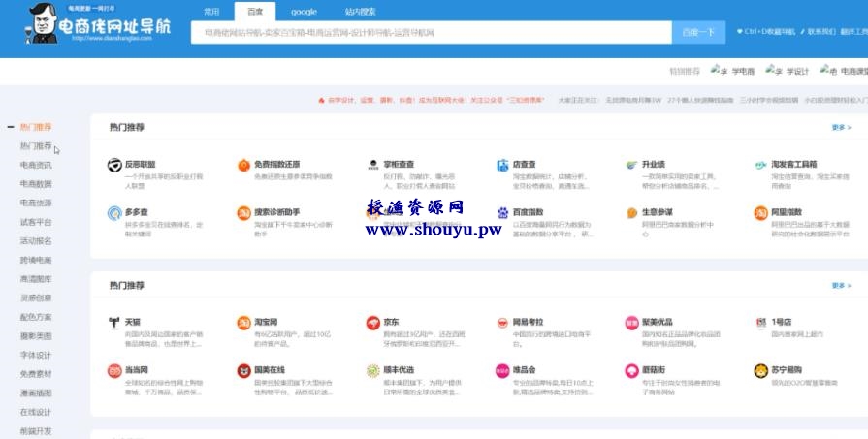Go to 电商数据 in sidebar

coord(36,183)
